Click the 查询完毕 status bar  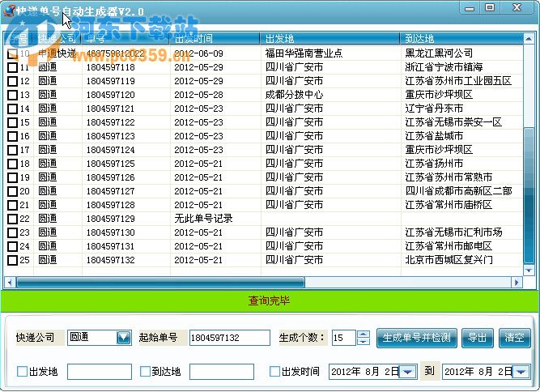(270, 301)
